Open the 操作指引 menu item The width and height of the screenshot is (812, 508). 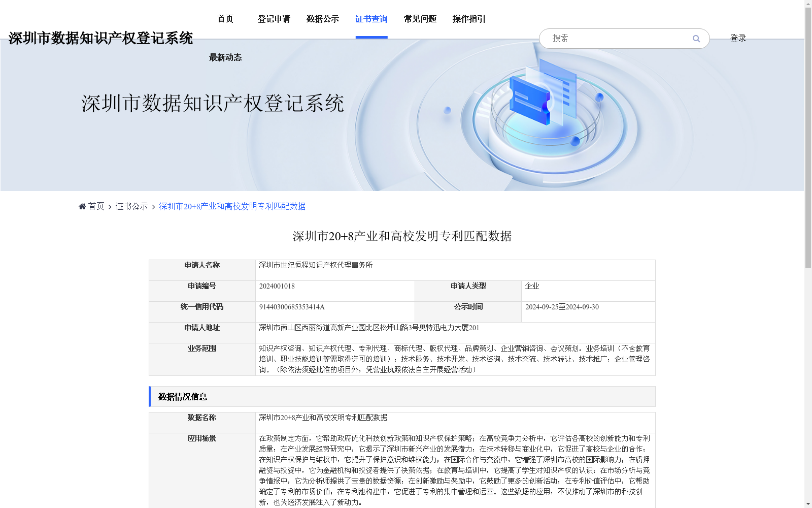[x=469, y=19]
